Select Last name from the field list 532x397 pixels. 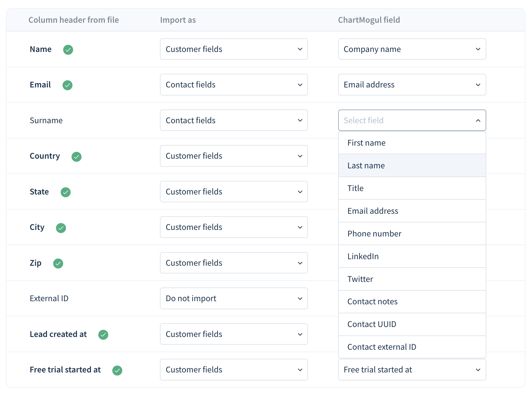point(412,165)
